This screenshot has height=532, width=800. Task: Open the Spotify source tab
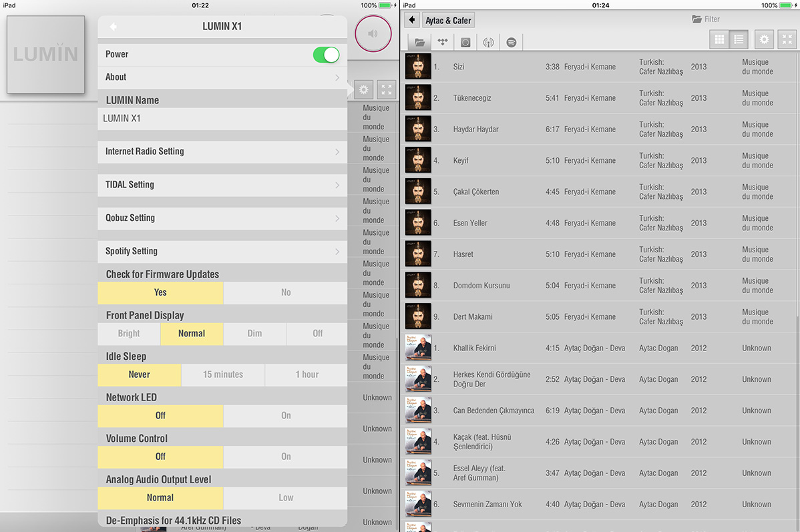click(512, 42)
